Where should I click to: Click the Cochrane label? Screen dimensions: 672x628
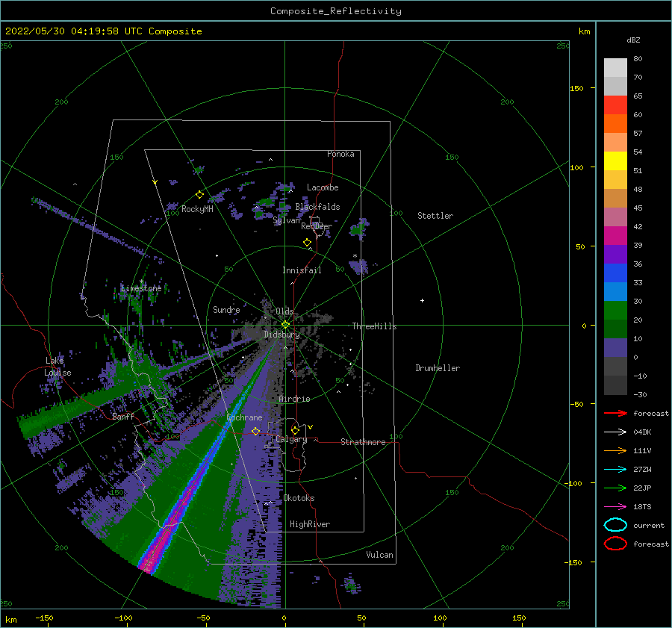[244, 417]
